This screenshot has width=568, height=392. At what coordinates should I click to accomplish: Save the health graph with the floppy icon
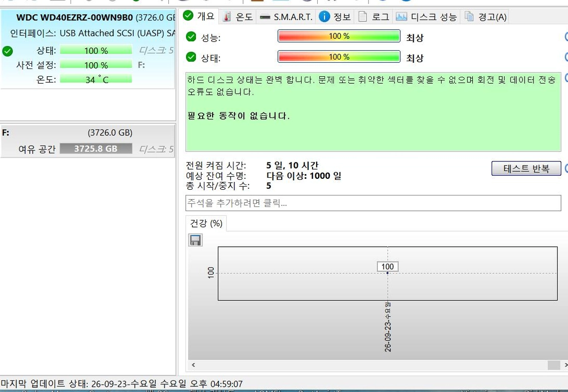coord(195,240)
